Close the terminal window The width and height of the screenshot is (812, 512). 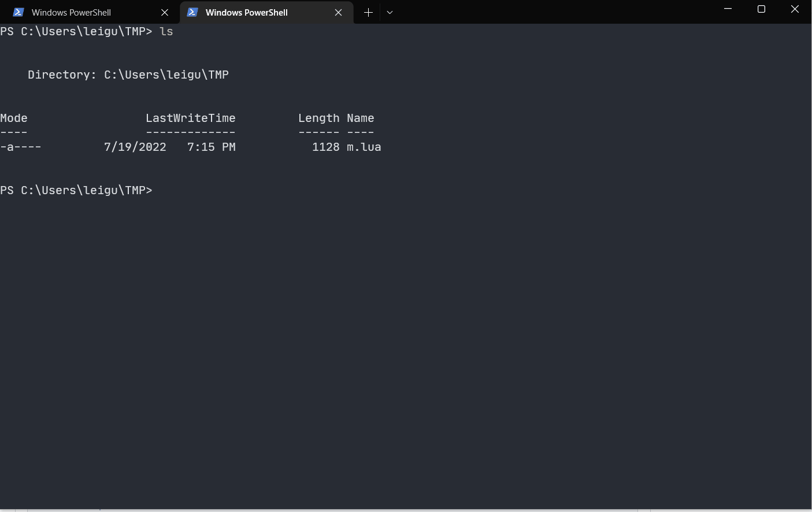click(x=795, y=9)
